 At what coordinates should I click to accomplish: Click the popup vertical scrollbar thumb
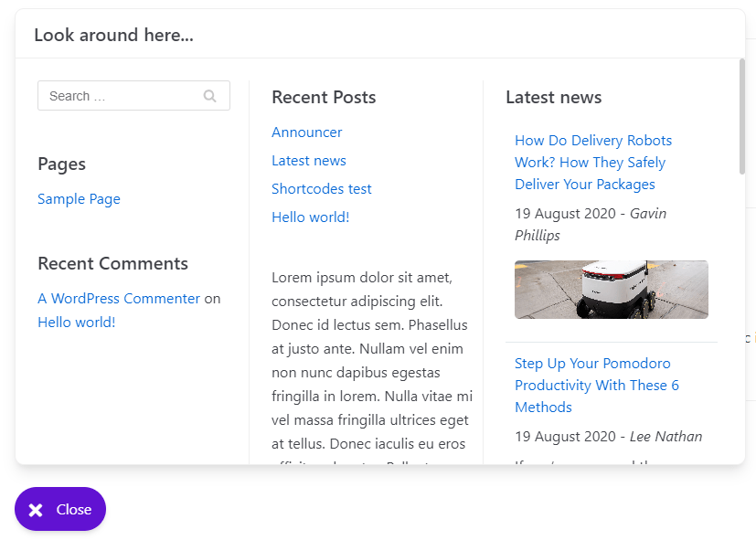click(742, 116)
